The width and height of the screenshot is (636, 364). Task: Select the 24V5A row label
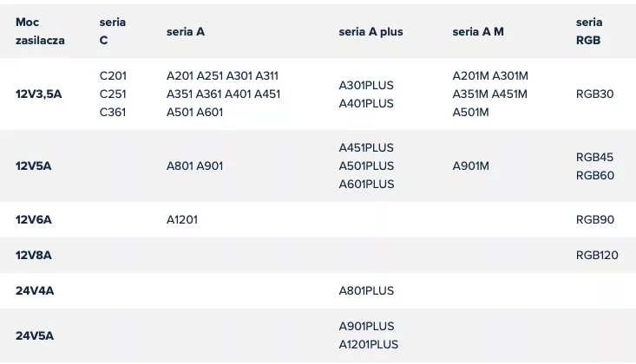coord(35,335)
